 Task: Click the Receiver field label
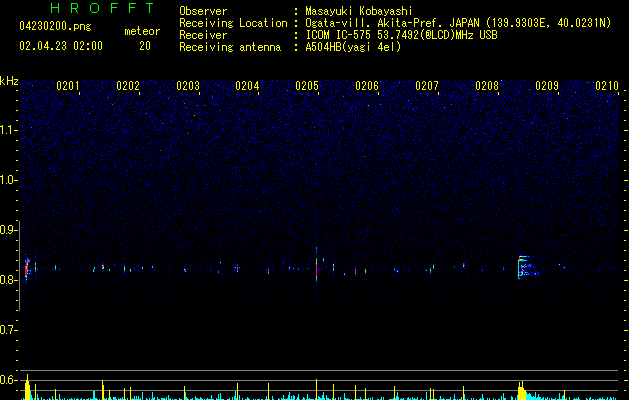point(203,35)
